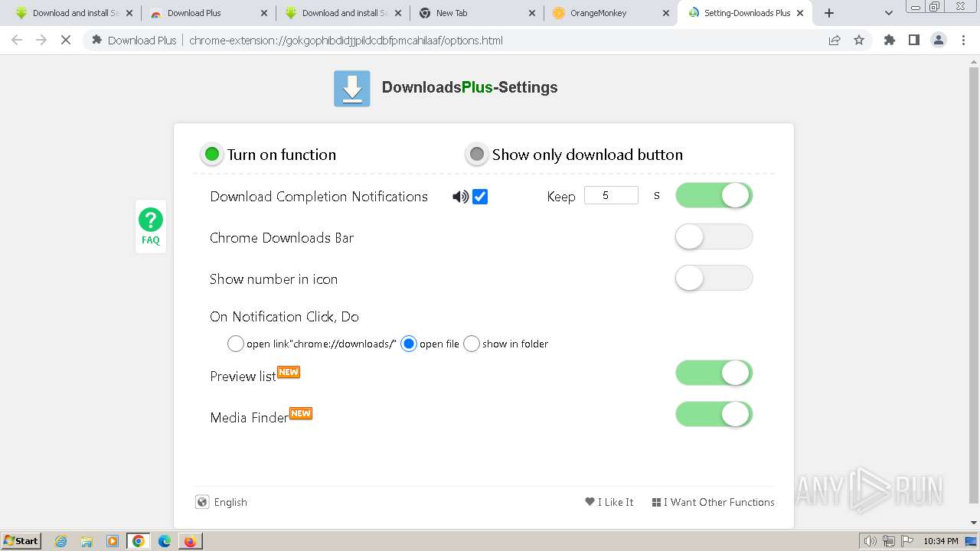Stop page loading in browser toolbar

(x=66, y=40)
